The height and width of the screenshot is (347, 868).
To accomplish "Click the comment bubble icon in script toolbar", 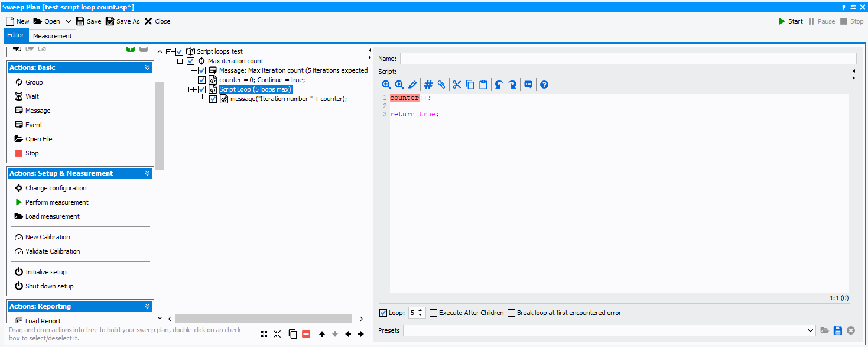I will tap(528, 85).
